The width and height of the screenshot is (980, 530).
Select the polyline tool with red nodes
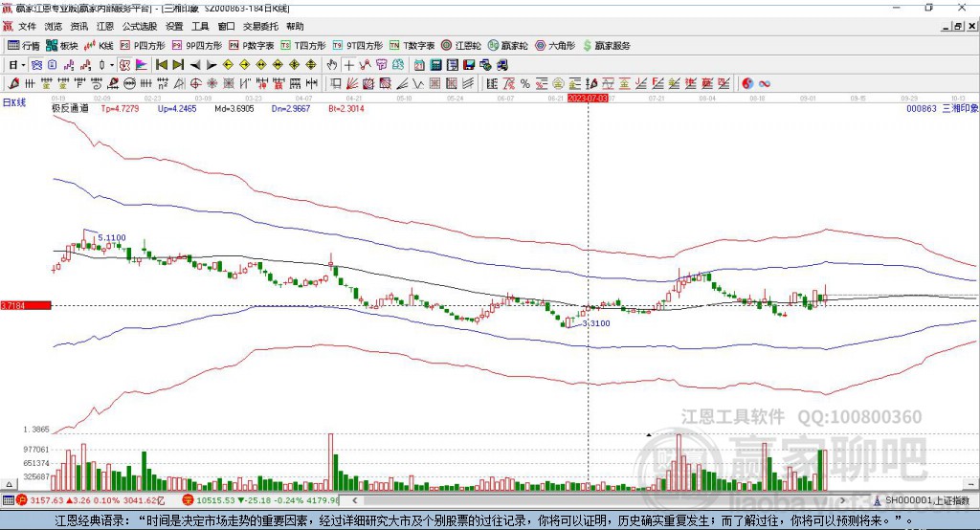(x=365, y=65)
